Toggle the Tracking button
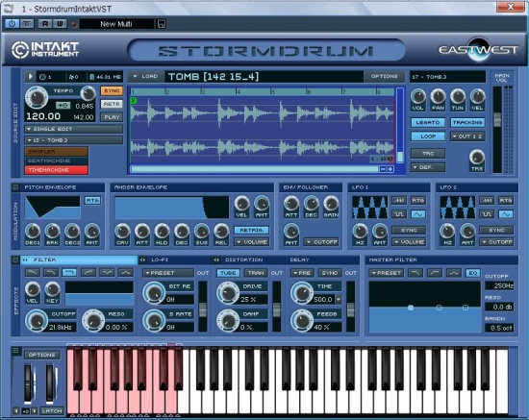Screen dimensions: 529x420 coord(467,122)
